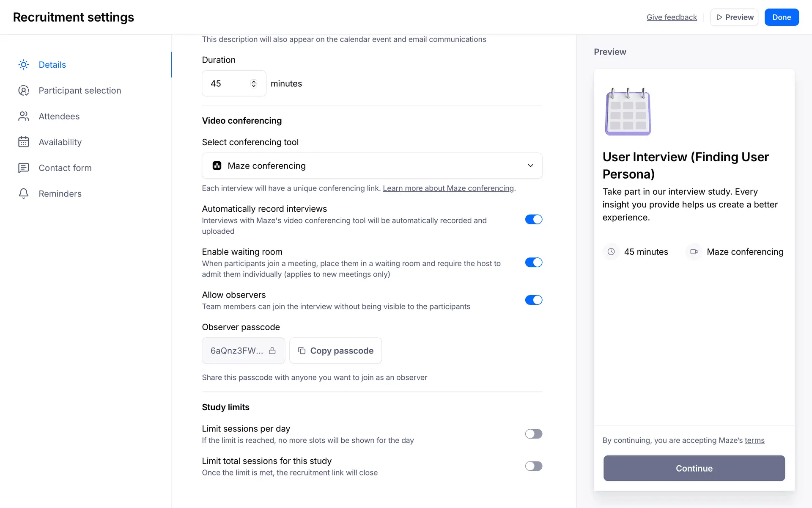812x508 pixels.
Task: Click the Participant selection person icon
Action: 24,91
